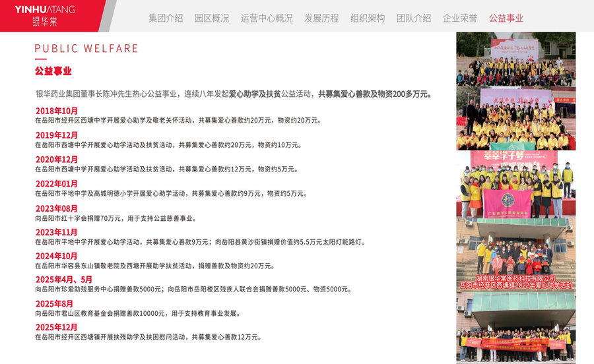Click the 团队介绍 navigation link
This screenshot has height=364, width=594.
click(x=414, y=18)
